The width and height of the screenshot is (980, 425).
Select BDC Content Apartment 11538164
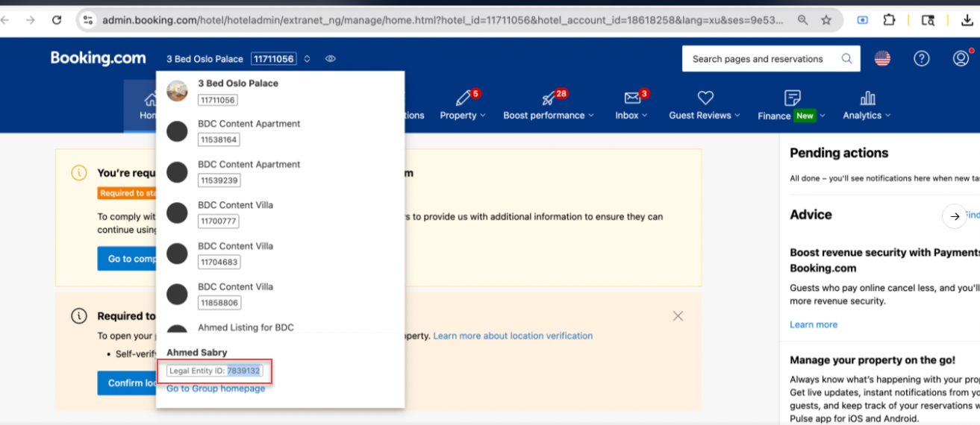pos(280,131)
